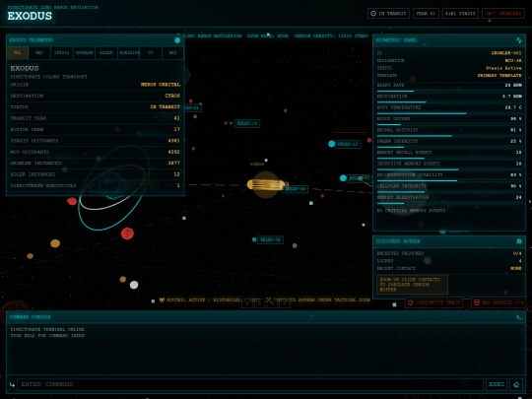
Task: Switch to the RED telemetry tab
Action: (x=172, y=52)
